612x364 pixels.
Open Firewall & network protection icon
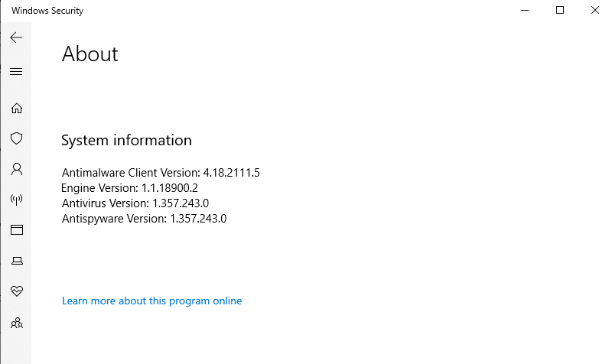pos(16,200)
